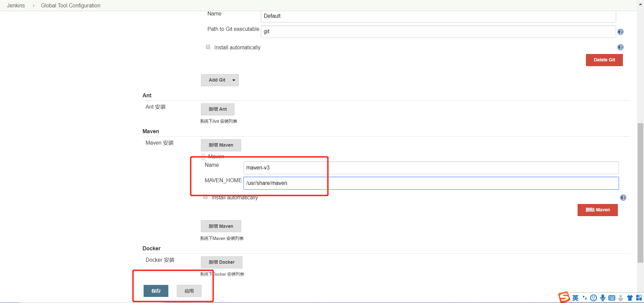
Task: Save configuration with 保存 button
Action: coord(156,291)
